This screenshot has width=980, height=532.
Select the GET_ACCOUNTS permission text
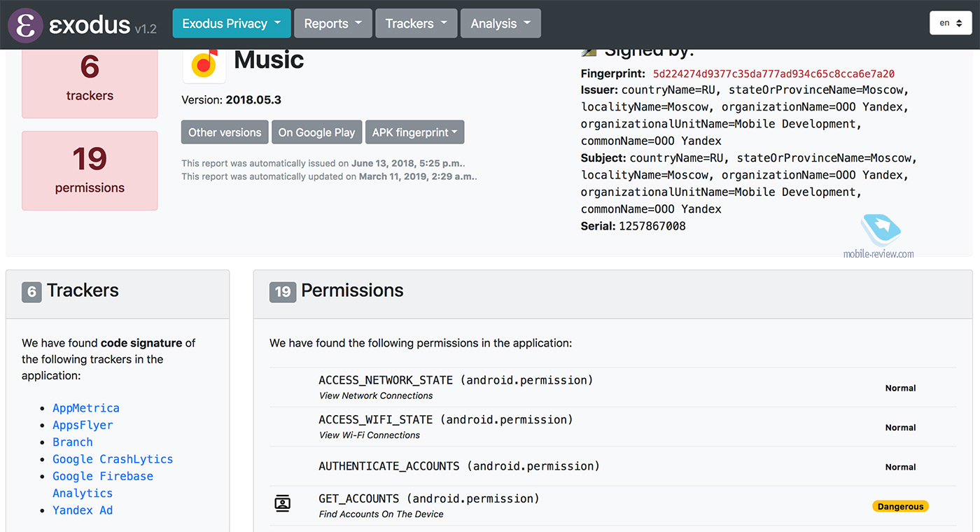pyautogui.click(x=429, y=498)
